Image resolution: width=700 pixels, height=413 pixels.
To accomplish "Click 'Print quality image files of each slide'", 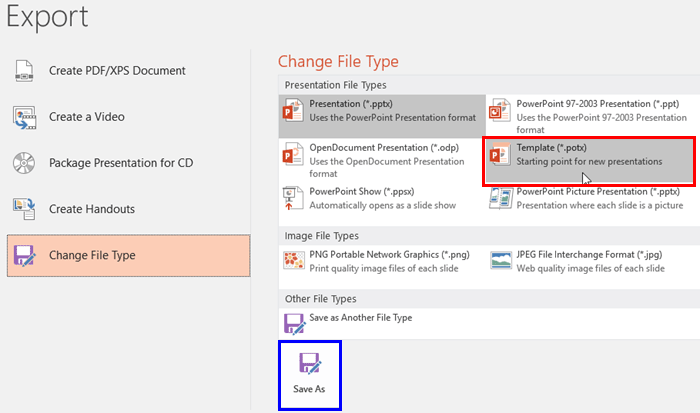I will pos(383,268).
